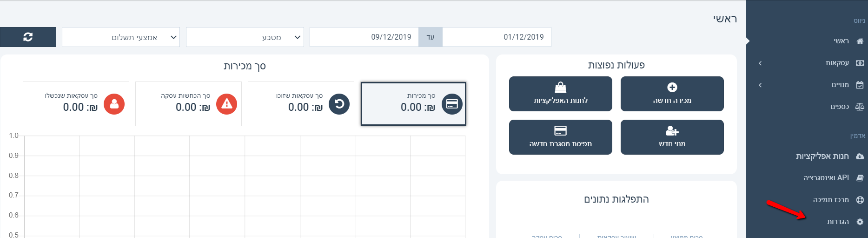Open the אמצעי תשלום dropdown
Viewport: 868px width, 238px height.
coord(121,37)
